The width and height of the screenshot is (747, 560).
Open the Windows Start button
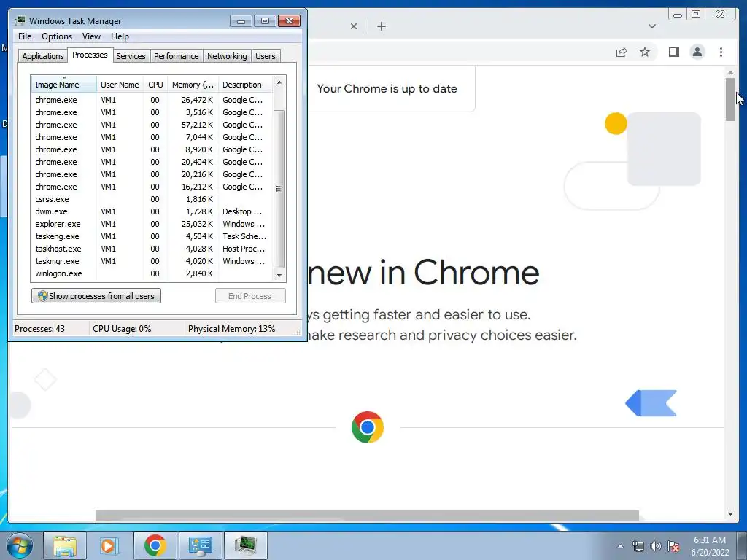coord(20,545)
